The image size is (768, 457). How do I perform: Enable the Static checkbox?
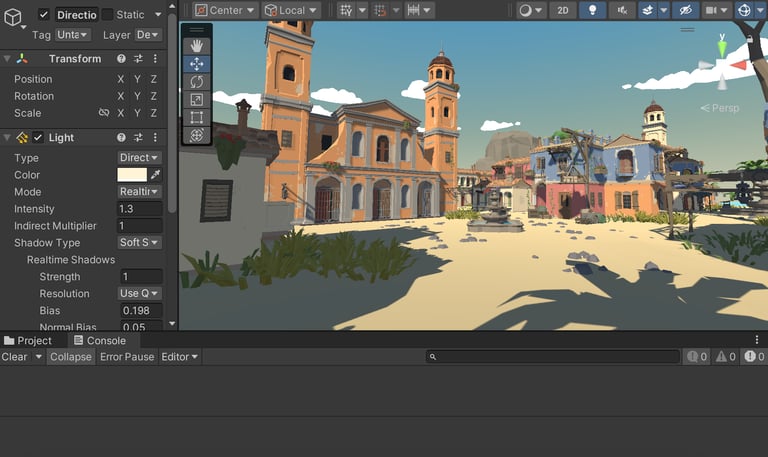tap(107, 15)
